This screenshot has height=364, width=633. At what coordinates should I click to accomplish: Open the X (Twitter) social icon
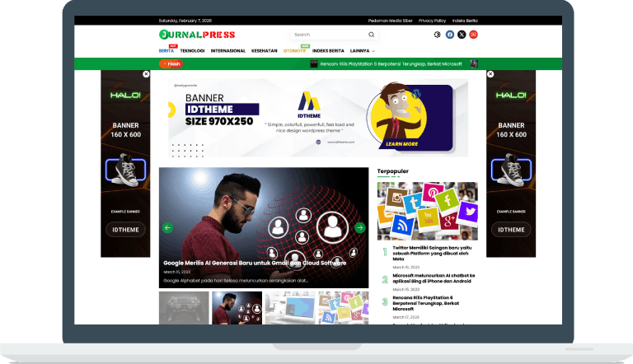coord(462,35)
